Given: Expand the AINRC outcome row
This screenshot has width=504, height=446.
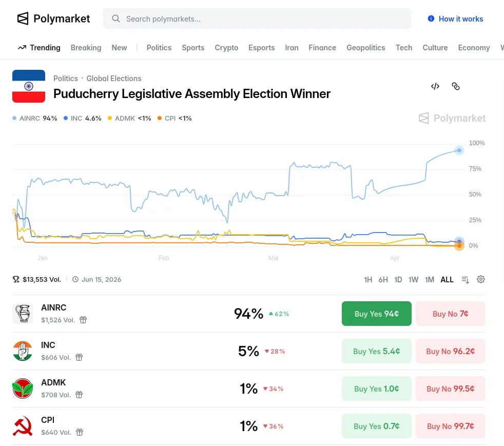Looking at the screenshot, I should click(x=154, y=314).
